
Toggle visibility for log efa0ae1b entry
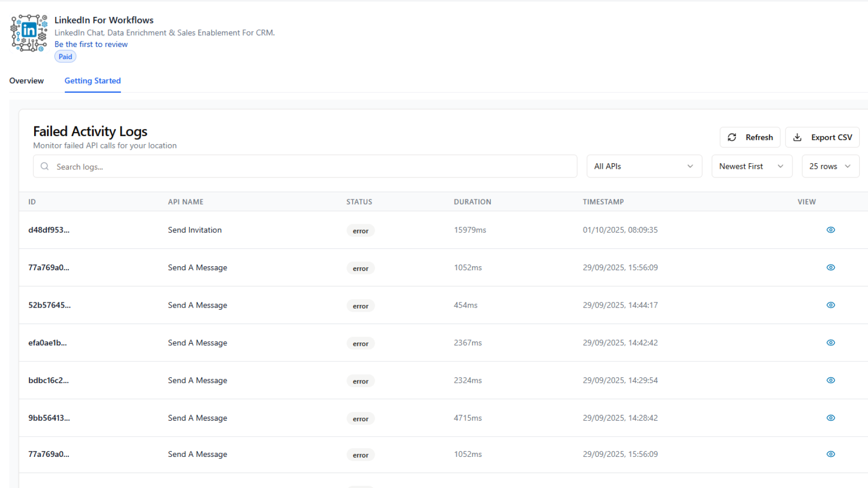pos(831,343)
